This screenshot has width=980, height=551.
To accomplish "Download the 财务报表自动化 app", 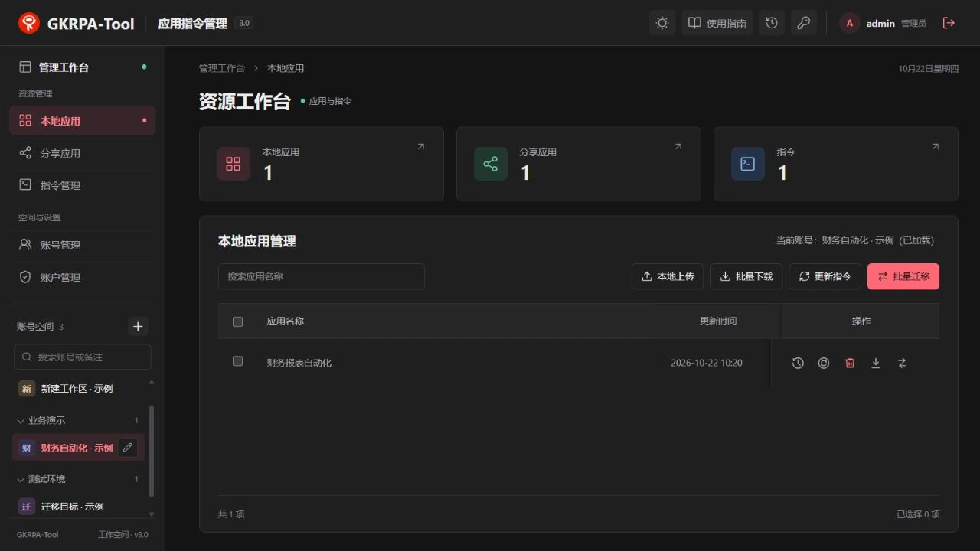I will [x=876, y=364].
